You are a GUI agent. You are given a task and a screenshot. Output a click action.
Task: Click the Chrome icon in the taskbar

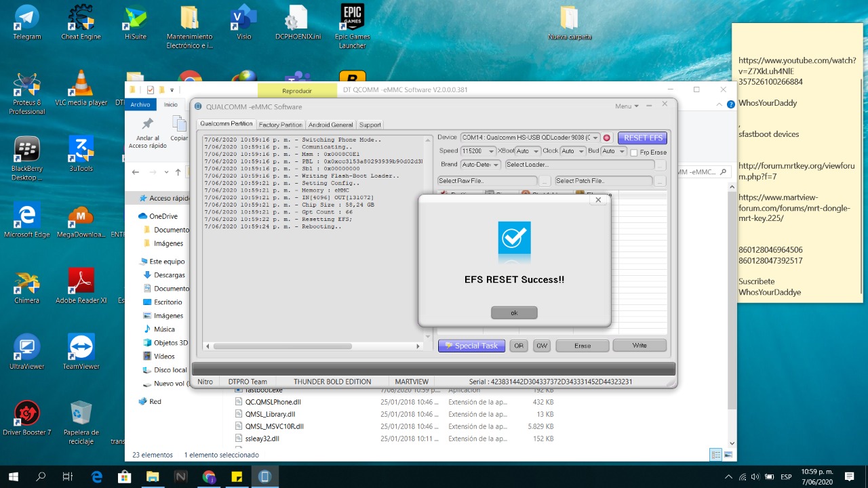click(x=209, y=476)
